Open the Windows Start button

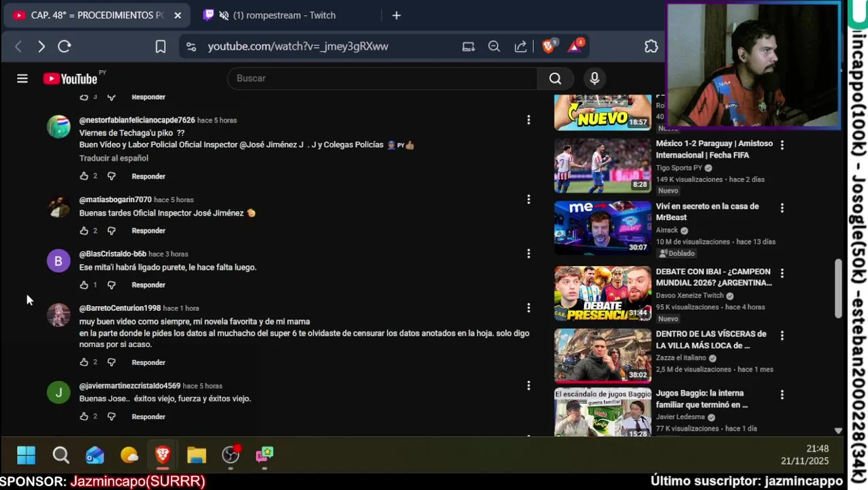(26, 455)
